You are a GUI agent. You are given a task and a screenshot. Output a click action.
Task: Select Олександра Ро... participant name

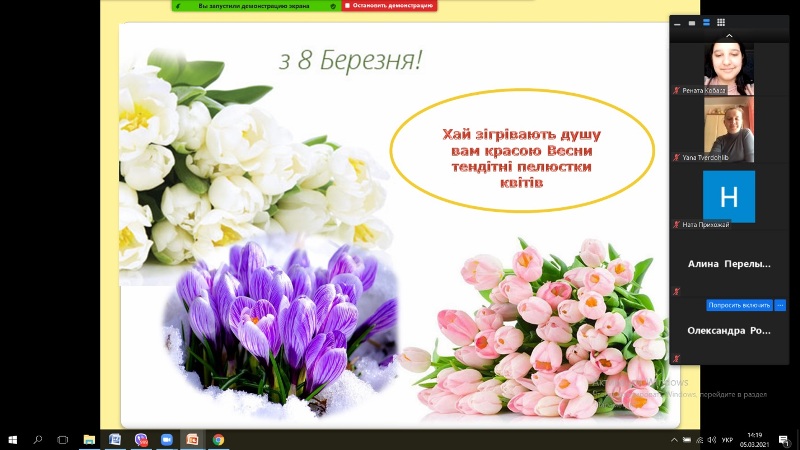tap(729, 331)
